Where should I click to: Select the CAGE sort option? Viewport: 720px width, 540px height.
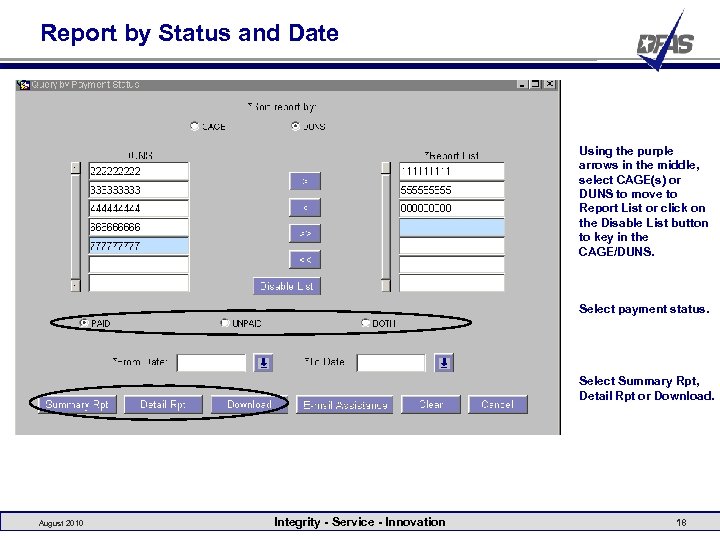point(195,126)
